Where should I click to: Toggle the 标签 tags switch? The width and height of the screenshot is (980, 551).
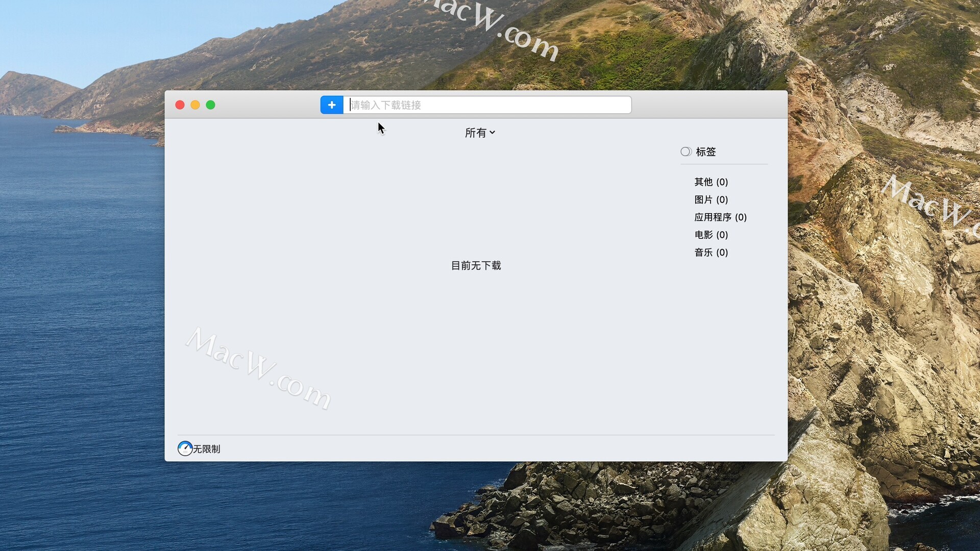click(686, 152)
